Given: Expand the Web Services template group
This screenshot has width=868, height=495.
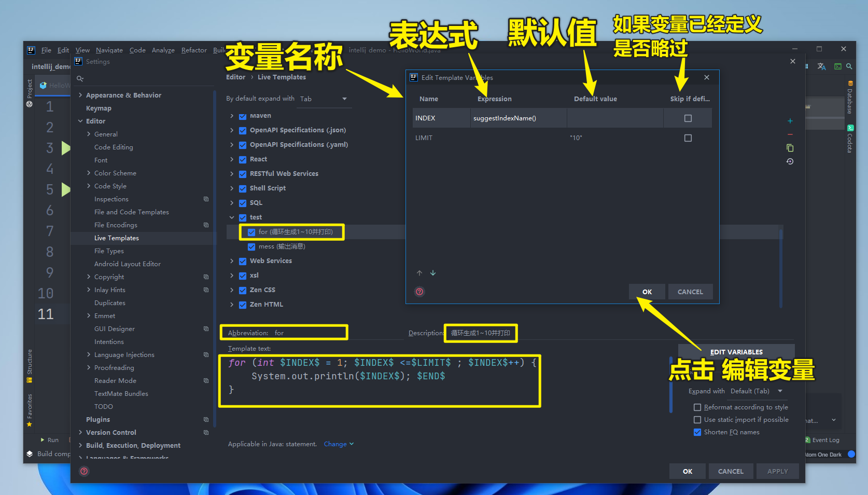Looking at the screenshot, I should tap(232, 261).
